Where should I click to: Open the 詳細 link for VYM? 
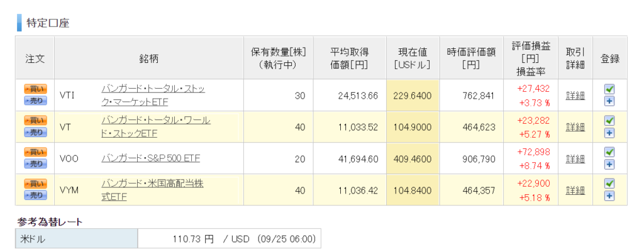point(575,190)
